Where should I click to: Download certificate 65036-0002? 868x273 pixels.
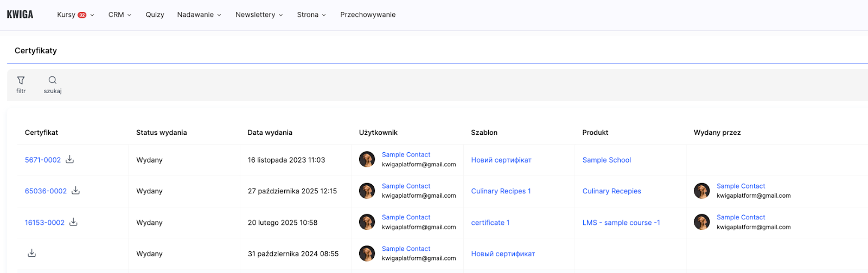pos(76,191)
